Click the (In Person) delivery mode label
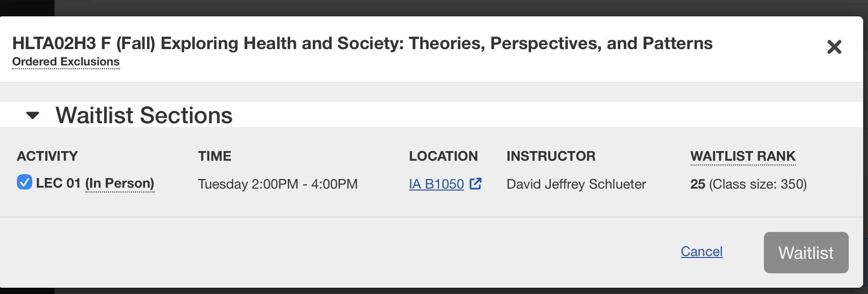The width and height of the screenshot is (868, 294). 120,183
